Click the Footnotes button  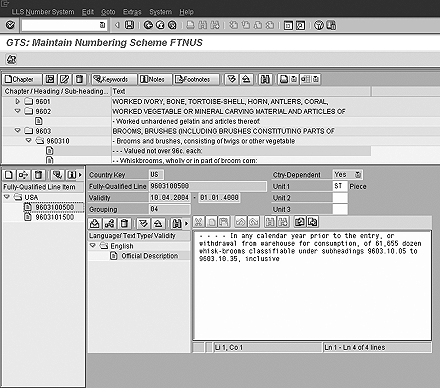point(196,79)
